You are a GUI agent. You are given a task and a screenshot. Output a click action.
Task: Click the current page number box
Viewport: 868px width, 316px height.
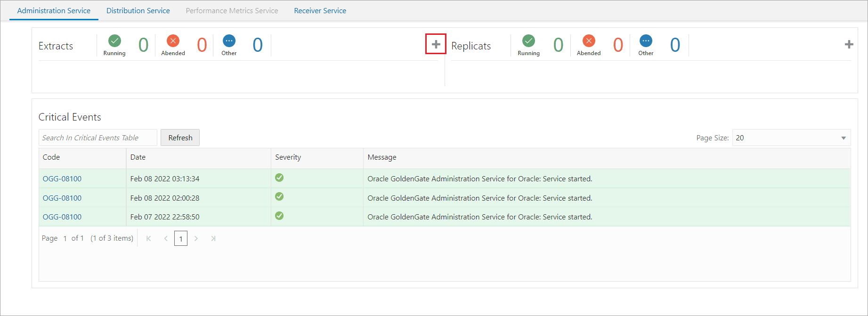point(181,239)
